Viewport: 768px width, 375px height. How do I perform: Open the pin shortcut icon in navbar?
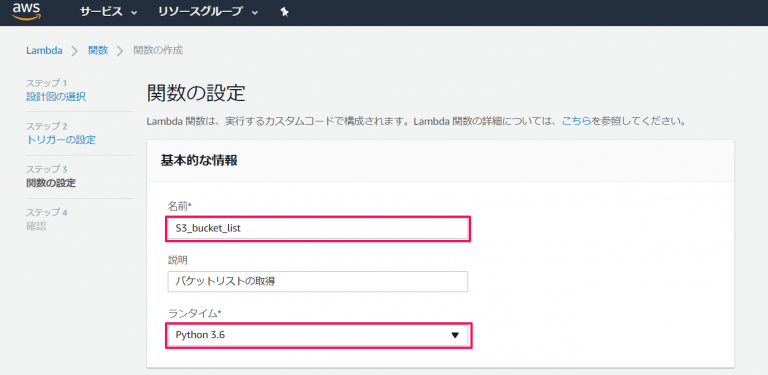284,12
